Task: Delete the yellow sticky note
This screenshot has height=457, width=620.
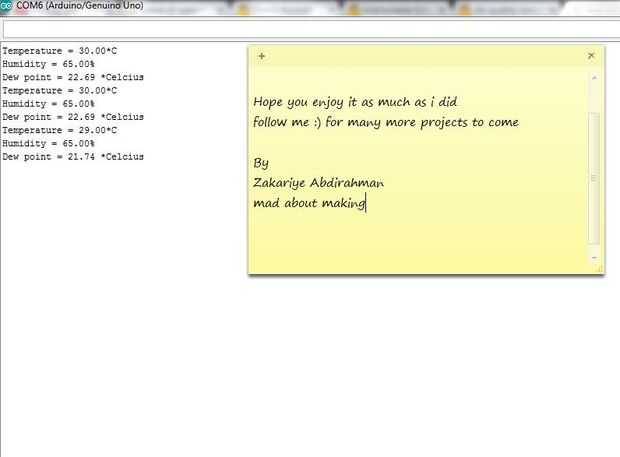Action: [x=591, y=56]
